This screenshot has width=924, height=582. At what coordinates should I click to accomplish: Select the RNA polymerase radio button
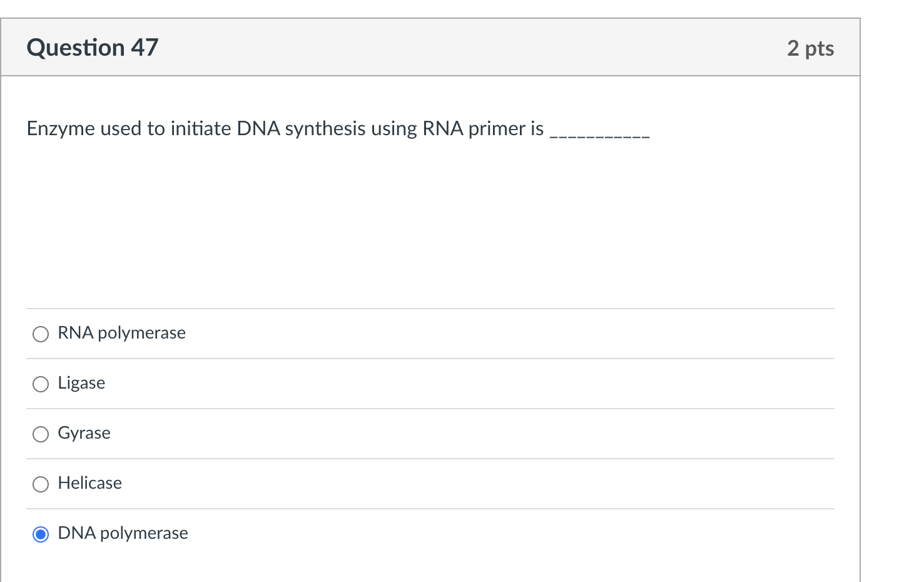(x=40, y=334)
